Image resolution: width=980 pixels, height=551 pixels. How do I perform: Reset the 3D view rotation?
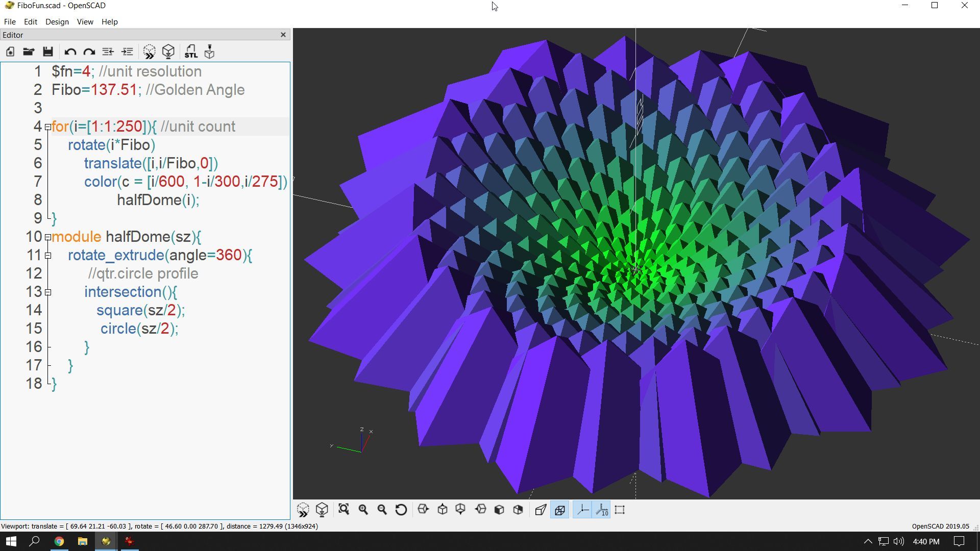coord(401,510)
